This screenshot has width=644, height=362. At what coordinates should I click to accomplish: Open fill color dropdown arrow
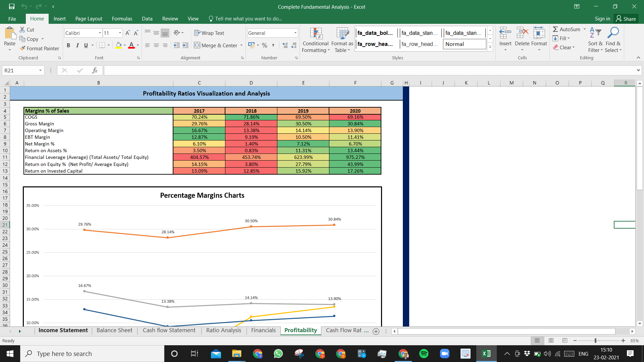(x=125, y=45)
